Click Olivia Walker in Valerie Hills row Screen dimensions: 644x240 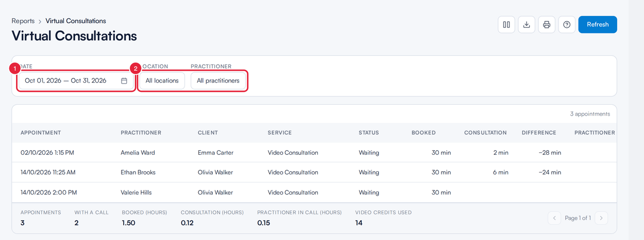(215, 193)
